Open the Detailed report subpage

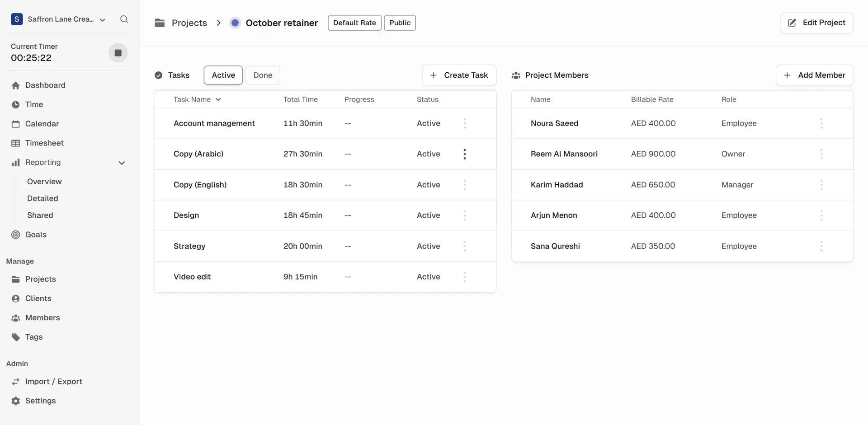[x=42, y=198]
